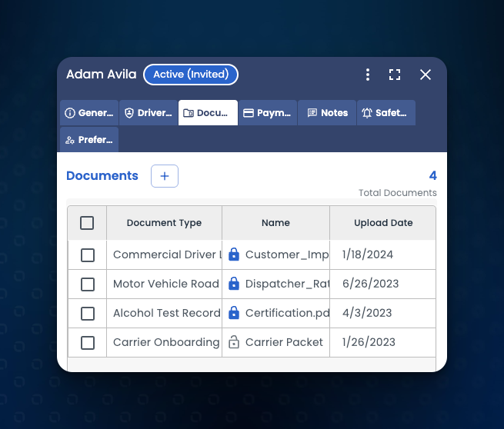Click the unlocked icon beside Carrier Packet
504x429 pixels.
click(234, 342)
